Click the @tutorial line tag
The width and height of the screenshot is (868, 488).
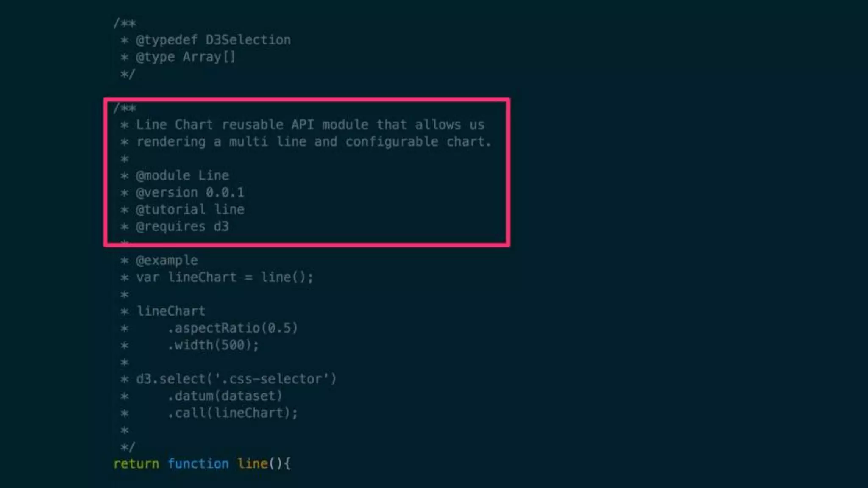point(190,209)
